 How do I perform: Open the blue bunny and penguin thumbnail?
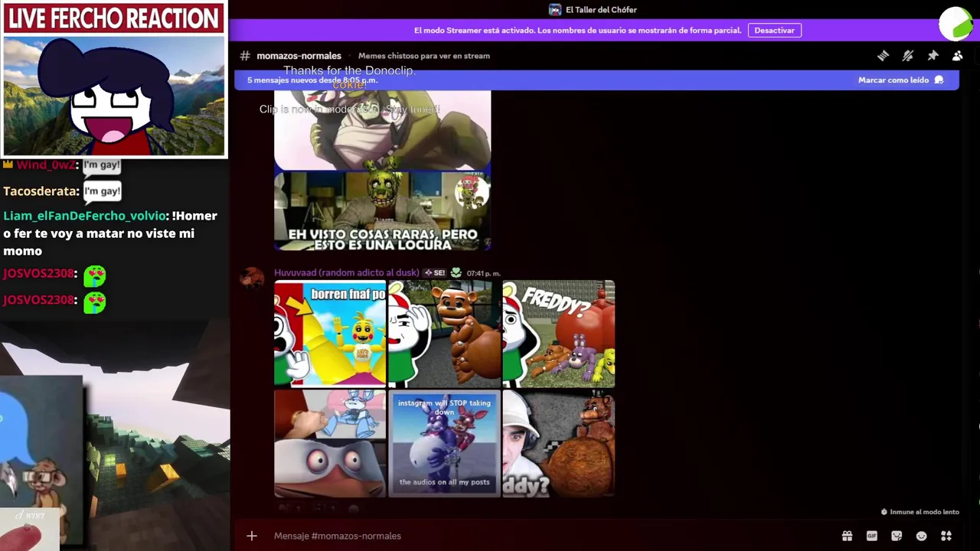[x=330, y=444]
